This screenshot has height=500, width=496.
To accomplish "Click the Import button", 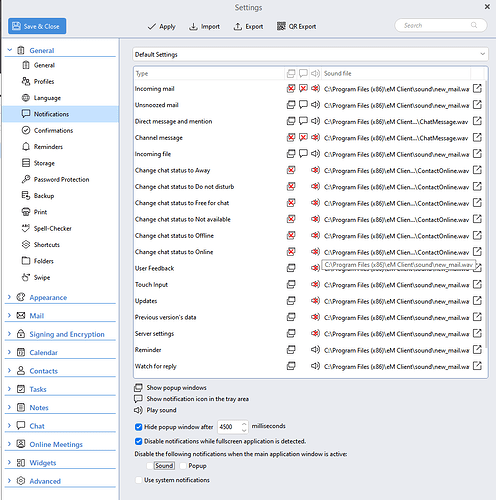I will tap(204, 26).
